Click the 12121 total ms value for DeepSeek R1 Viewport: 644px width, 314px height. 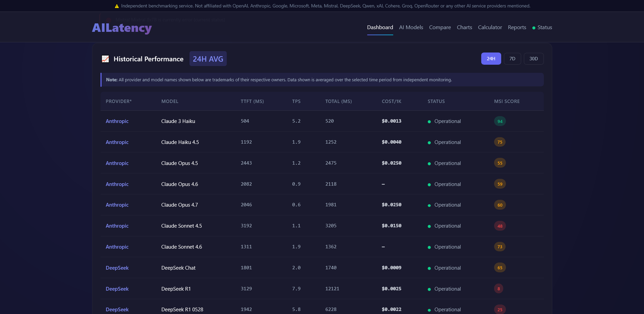click(332, 289)
